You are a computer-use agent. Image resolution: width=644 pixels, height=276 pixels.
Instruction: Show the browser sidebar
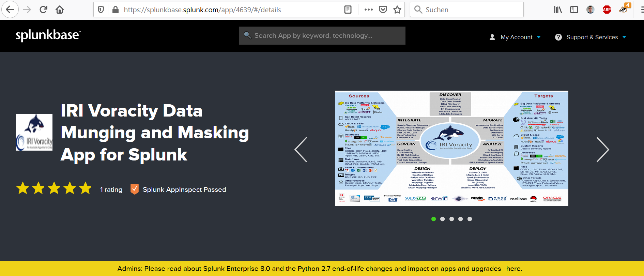(x=574, y=10)
